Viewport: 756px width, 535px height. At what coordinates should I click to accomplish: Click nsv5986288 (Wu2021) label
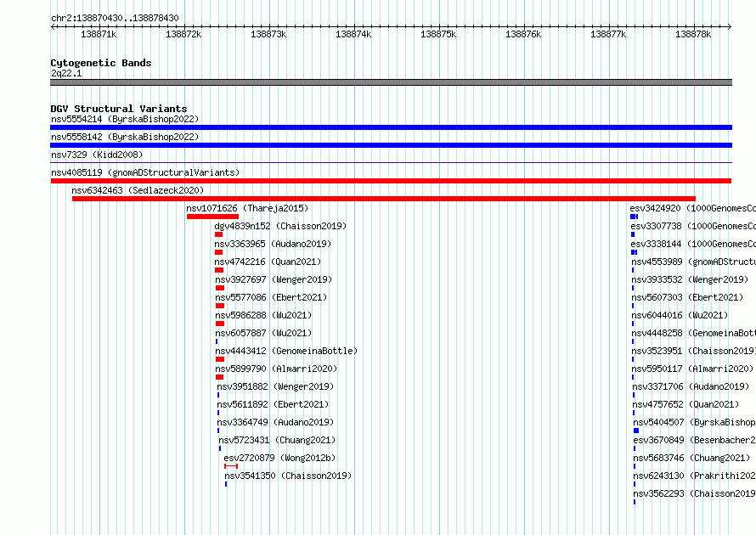tap(263, 315)
